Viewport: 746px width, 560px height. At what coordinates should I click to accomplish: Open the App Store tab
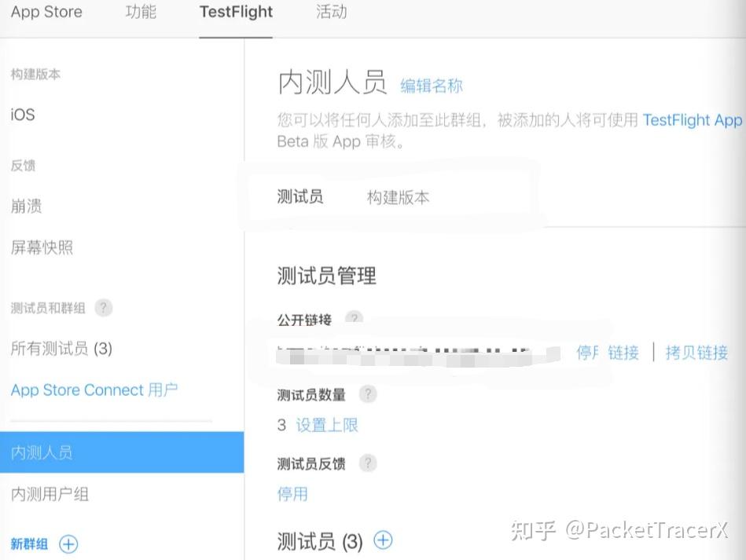click(x=46, y=12)
